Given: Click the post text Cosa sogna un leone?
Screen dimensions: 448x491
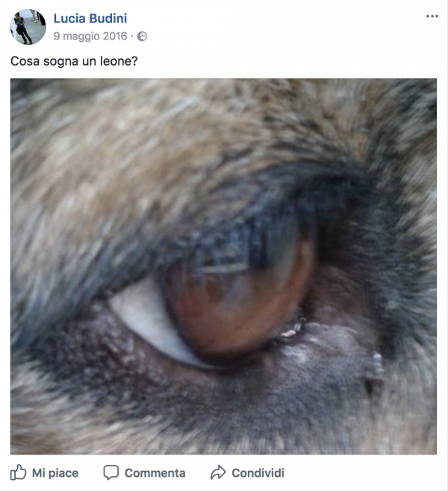Looking at the screenshot, I should [x=74, y=61].
